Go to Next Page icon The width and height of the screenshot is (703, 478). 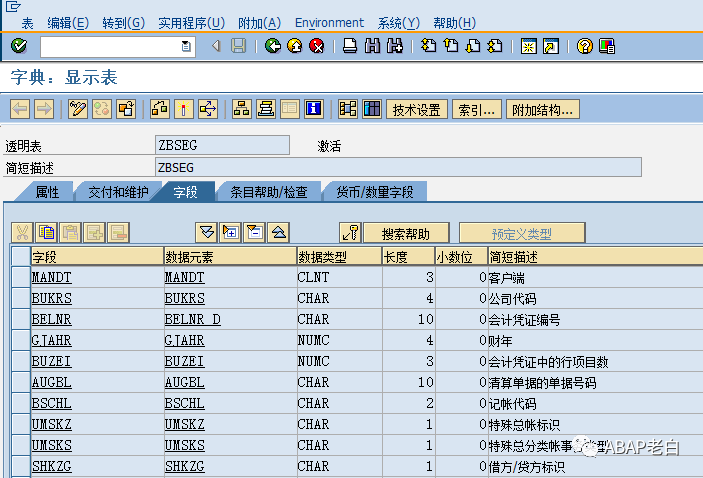pos(473,46)
